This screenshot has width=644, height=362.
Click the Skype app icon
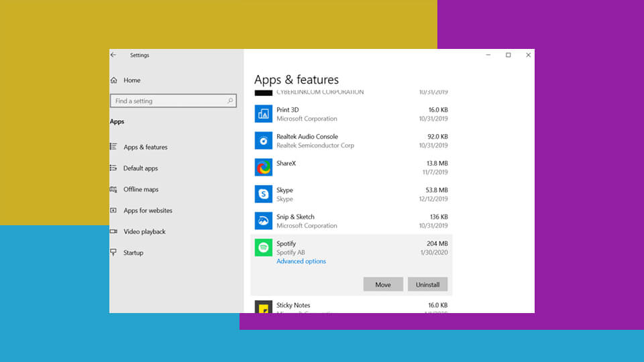pos(263,194)
